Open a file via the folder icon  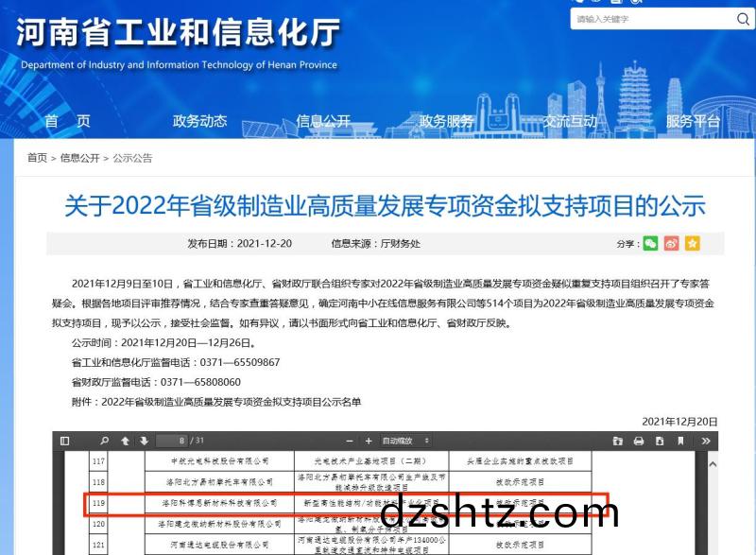(x=618, y=441)
